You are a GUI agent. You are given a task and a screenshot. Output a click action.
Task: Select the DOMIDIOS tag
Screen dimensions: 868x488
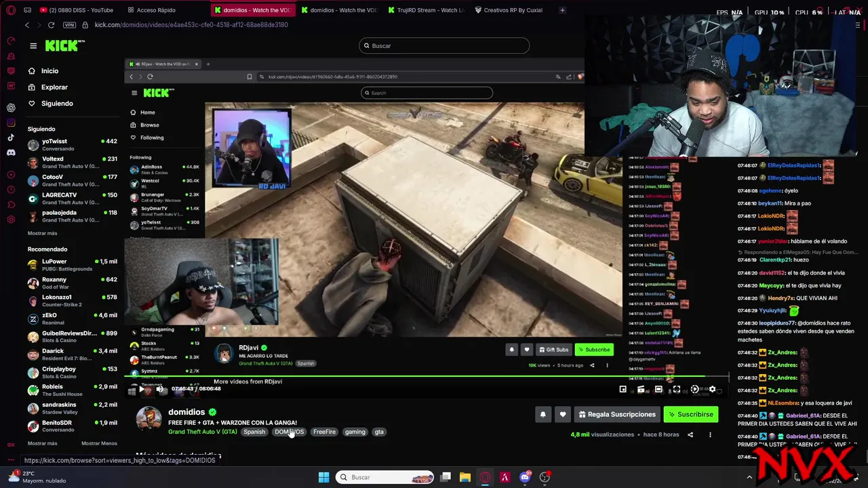(x=289, y=432)
